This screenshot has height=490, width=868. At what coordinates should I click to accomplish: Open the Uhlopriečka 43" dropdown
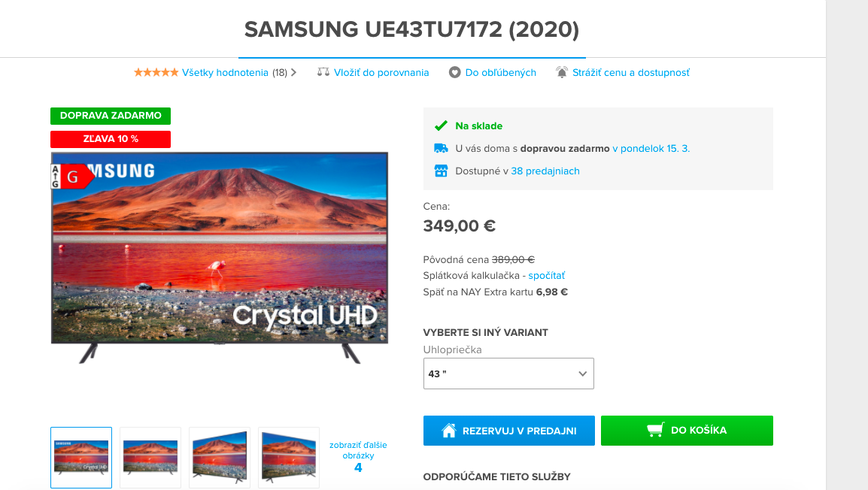tap(508, 374)
